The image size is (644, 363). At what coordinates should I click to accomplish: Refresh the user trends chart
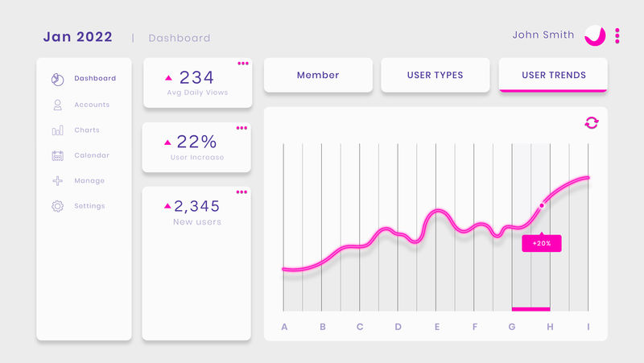coord(592,122)
